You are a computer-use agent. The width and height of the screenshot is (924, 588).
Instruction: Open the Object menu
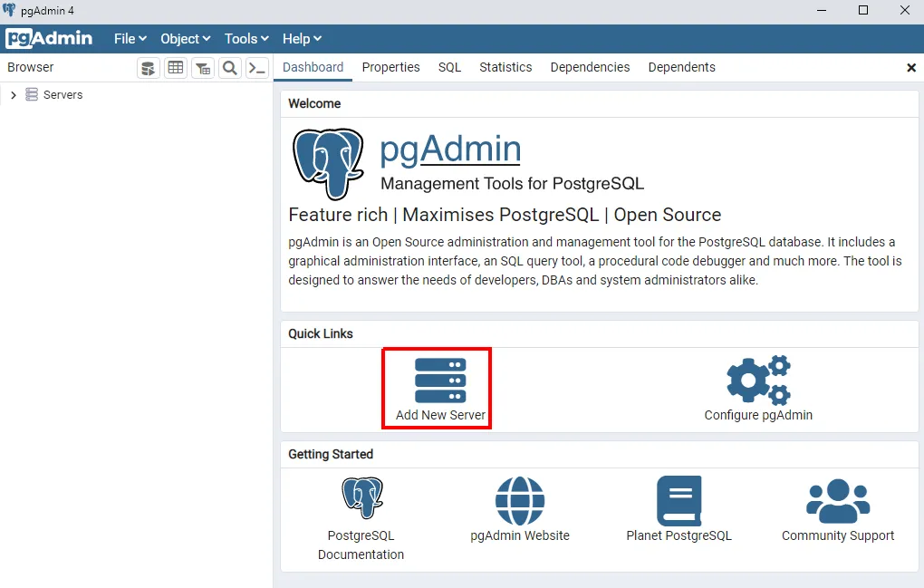click(185, 39)
